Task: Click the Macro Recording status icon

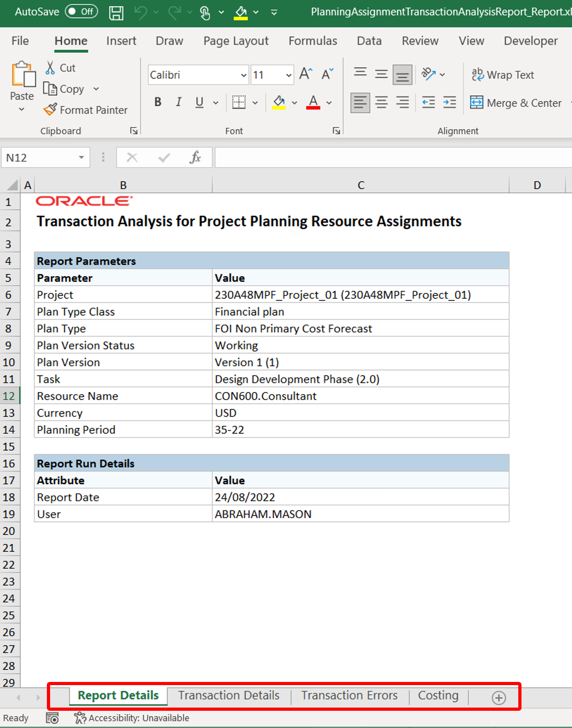Action: point(52,718)
